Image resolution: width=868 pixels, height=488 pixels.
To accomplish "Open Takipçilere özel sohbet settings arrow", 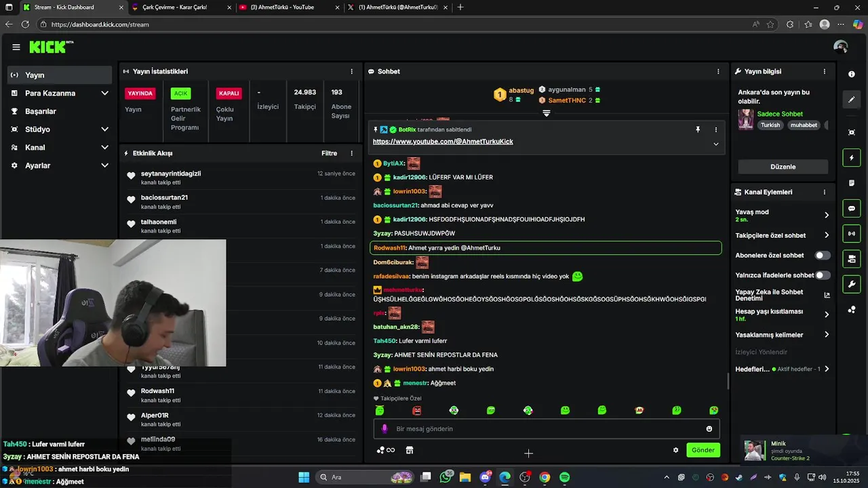I will click(x=827, y=235).
